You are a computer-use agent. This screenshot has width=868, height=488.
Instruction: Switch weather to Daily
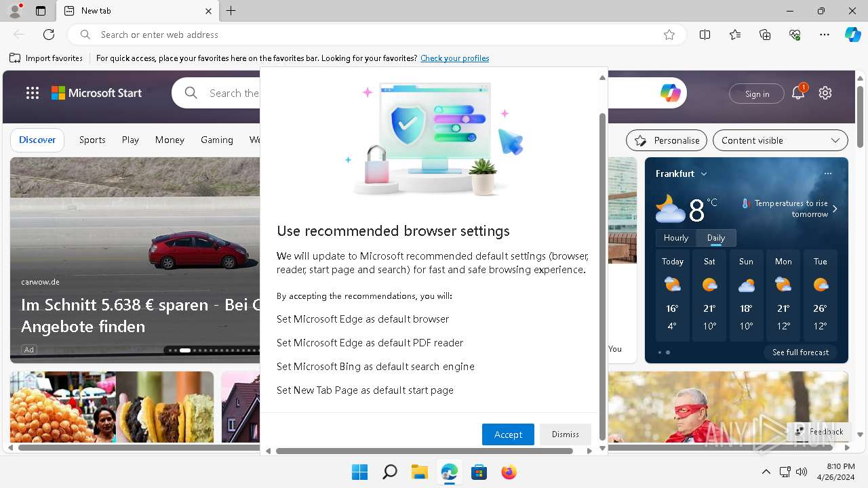pyautogui.click(x=716, y=238)
